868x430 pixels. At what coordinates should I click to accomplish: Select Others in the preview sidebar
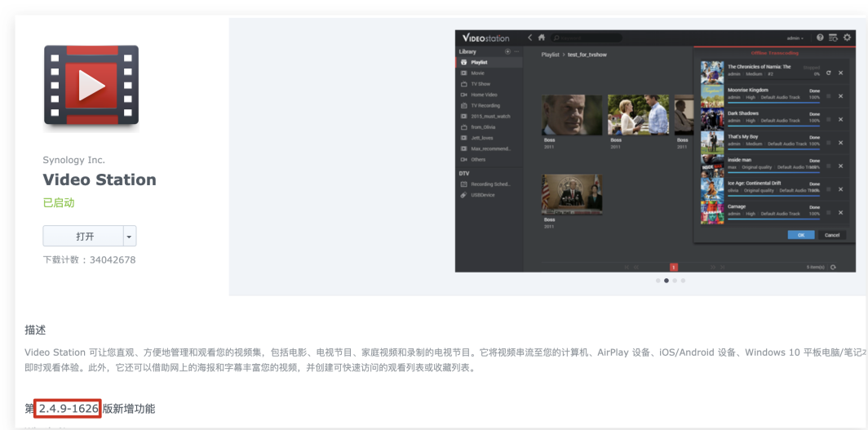pyautogui.click(x=489, y=159)
